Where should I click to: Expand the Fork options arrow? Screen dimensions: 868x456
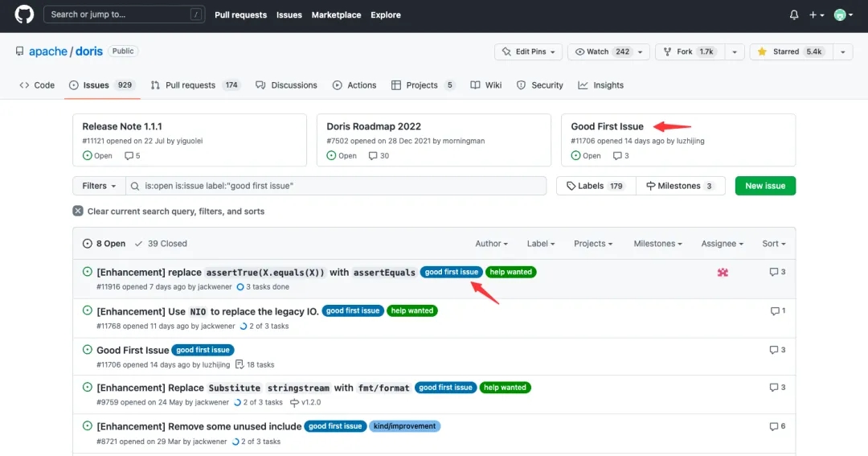pos(735,51)
